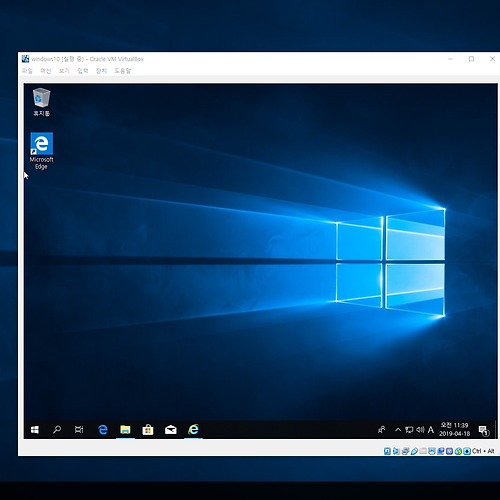
Task: Expand the hidden tray icons chevron
Action: pos(398,430)
